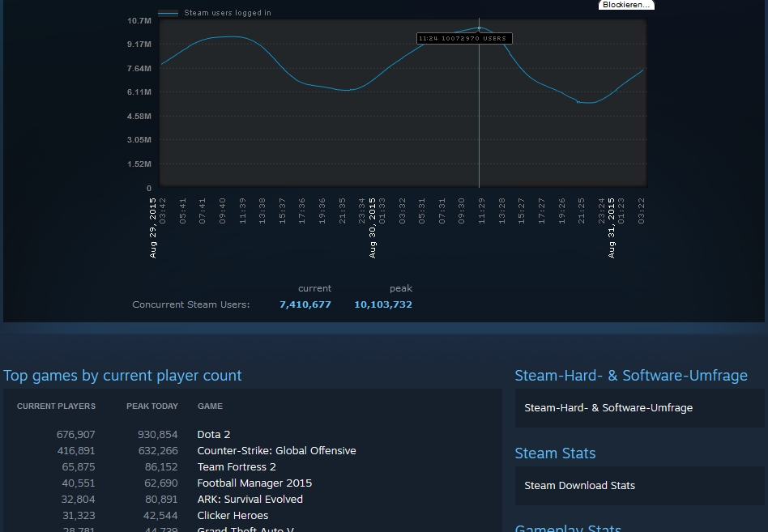Open ARK: Survival Evolved game page
The height and width of the screenshot is (532, 768).
pos(250,500)
